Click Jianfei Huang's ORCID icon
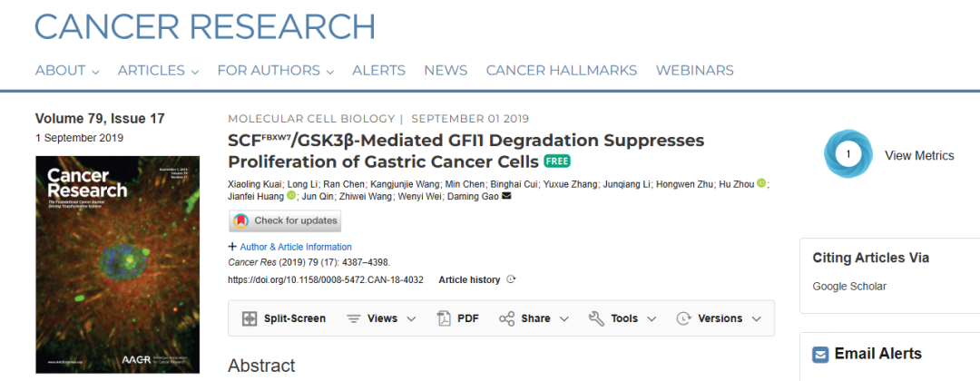The image size is (980, 381). click(x=291, y=196)
